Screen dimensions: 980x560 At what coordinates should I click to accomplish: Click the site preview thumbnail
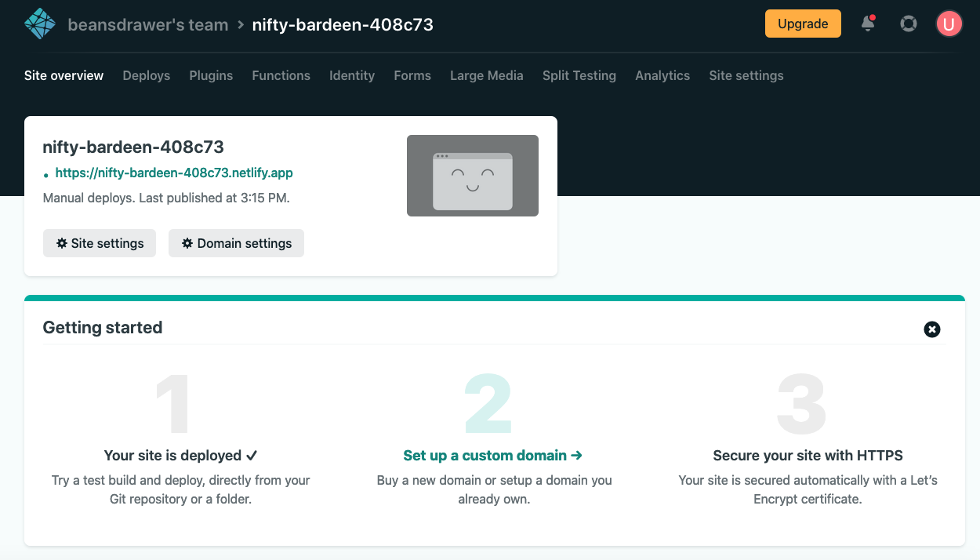pos(473,176)
